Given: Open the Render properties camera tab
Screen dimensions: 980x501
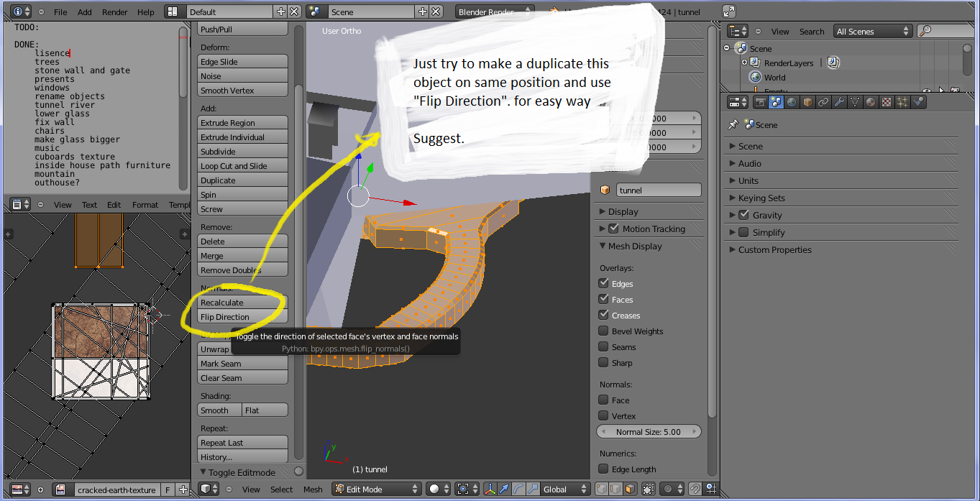Looking at the screenshot, I should pos(761,102).
